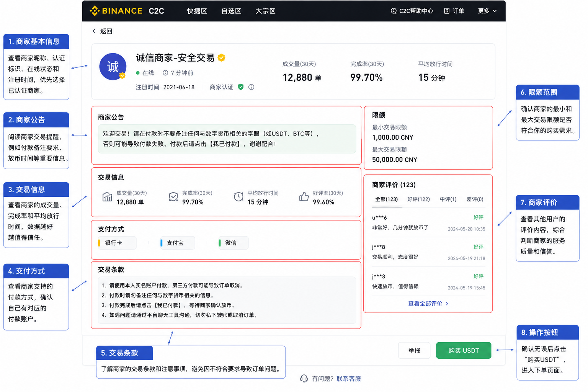The width and height of the screenshot is (588, 392).
Task: Open the 查看全部评价 arrow link
Action: point(428,304)
